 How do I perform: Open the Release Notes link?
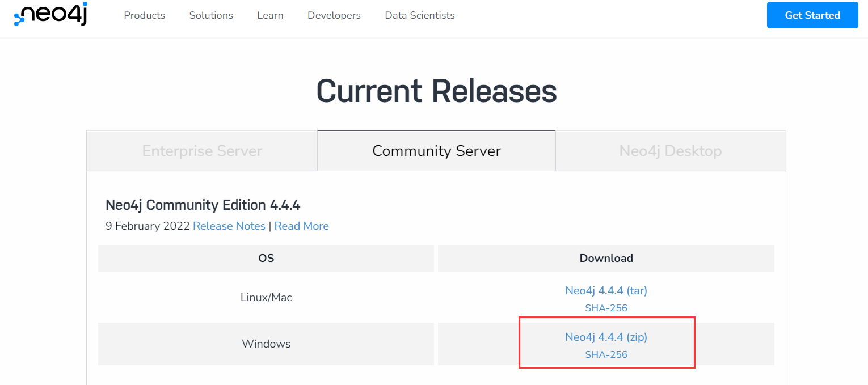coord(229,226)
